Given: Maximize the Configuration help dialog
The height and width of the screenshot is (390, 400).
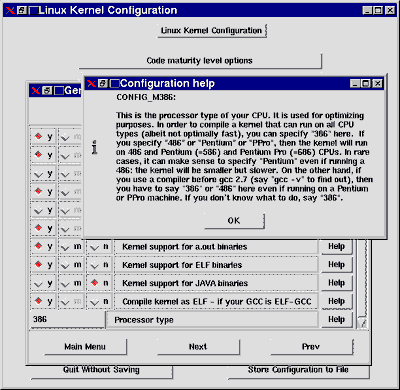Looking at the screenshot, I should coord(366,84).
